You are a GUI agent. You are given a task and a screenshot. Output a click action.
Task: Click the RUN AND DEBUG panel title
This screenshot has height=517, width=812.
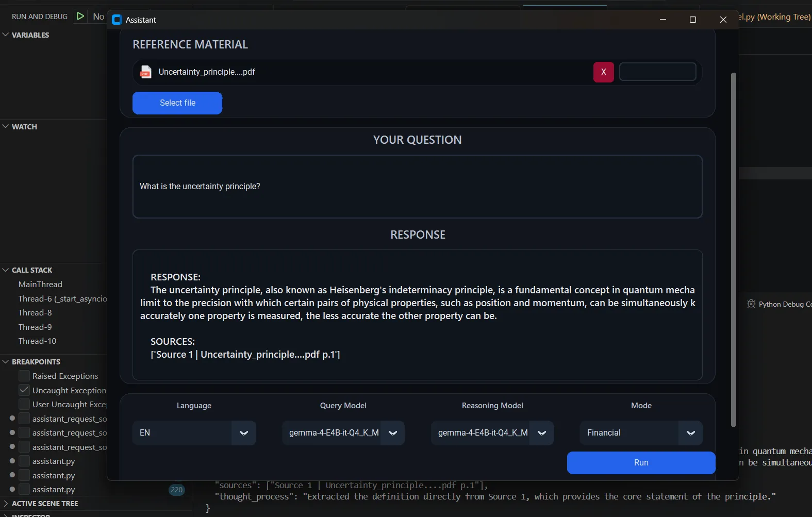(40, 16)
